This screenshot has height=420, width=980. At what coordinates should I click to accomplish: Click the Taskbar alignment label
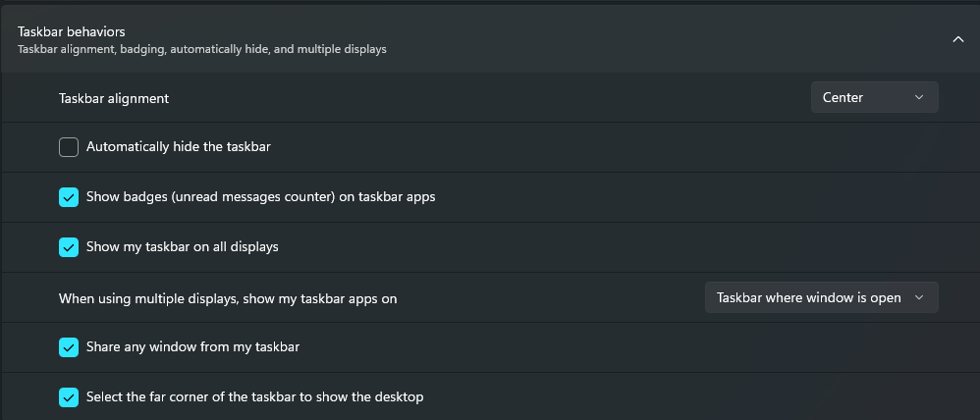[x=114, y=98]
